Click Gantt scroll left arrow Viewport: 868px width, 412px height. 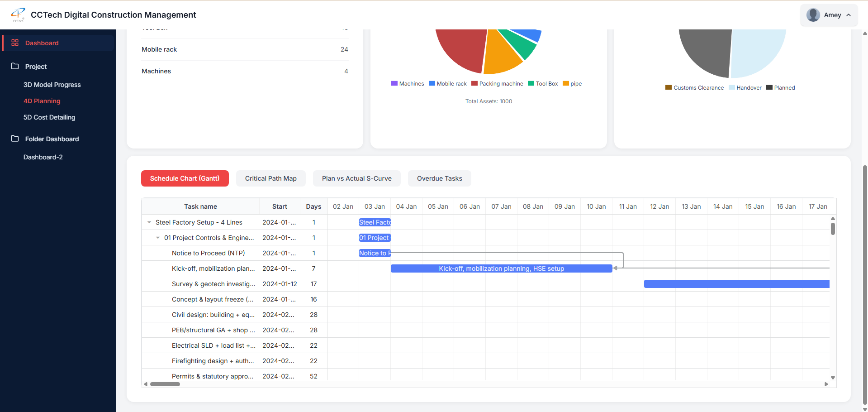[146, 384]
